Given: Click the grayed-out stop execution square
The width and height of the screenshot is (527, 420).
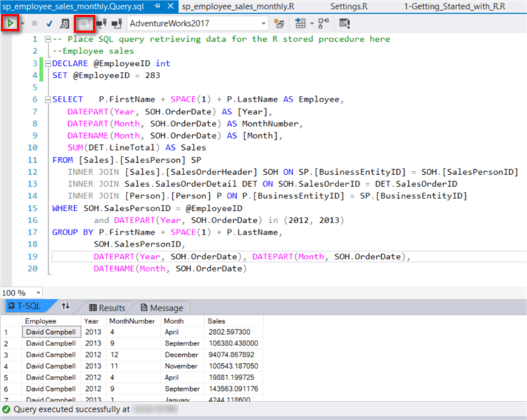Looking at the screenshot, I should [x=34, y=23].
